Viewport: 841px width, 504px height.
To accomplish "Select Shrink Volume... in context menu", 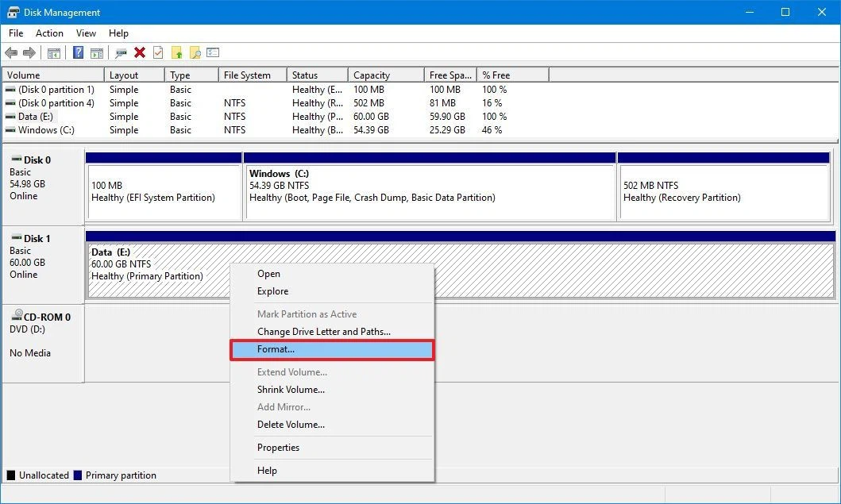I will (291, 390).
